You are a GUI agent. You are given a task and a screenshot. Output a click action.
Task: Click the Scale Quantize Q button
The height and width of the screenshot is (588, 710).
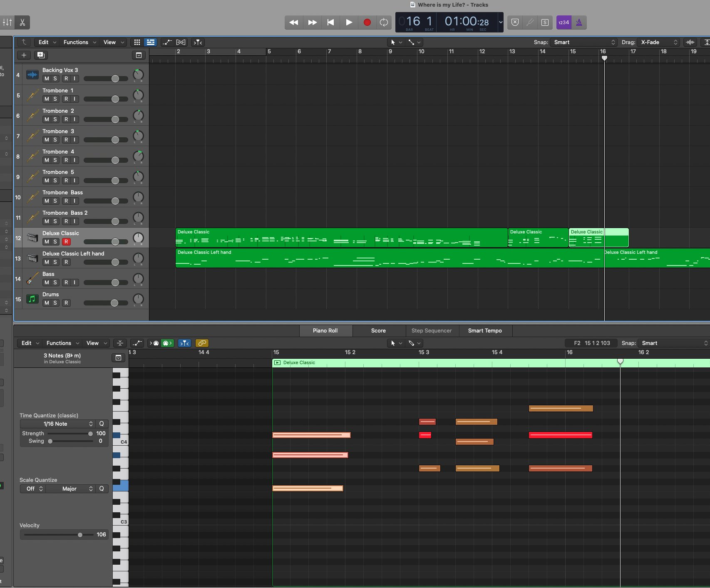(x=102, y=489)
